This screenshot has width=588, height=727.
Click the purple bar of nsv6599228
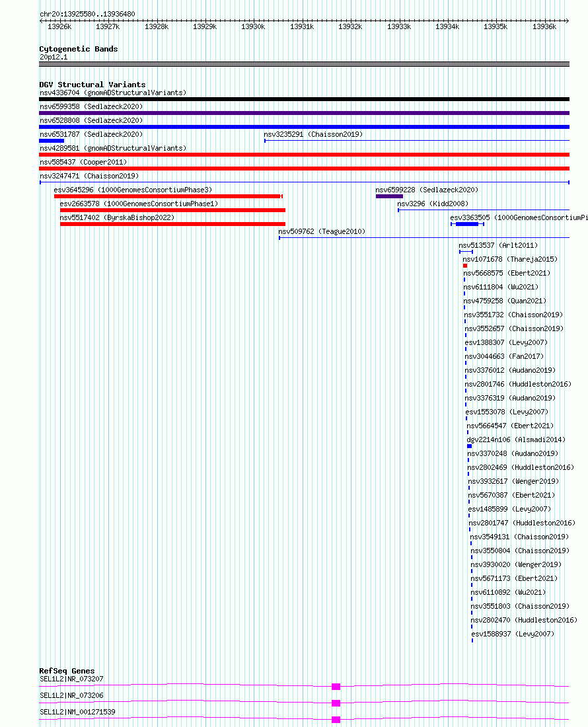coord(389,196)
